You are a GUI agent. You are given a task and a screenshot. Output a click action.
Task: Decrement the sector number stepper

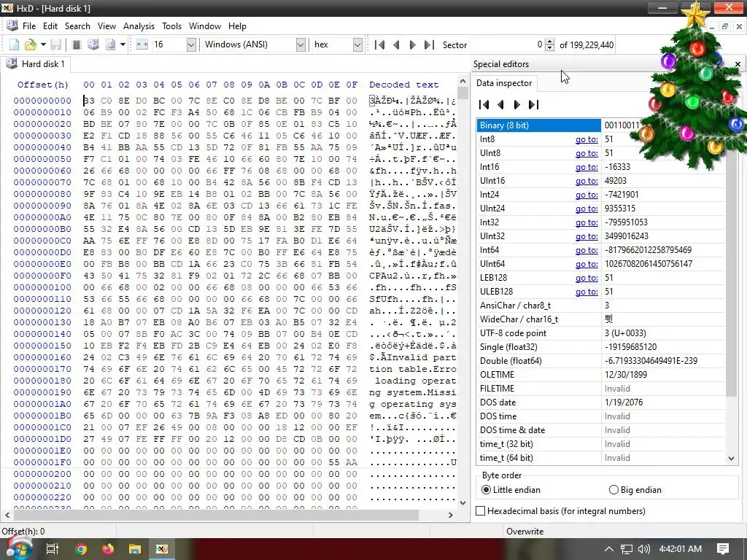coord(550,48)
